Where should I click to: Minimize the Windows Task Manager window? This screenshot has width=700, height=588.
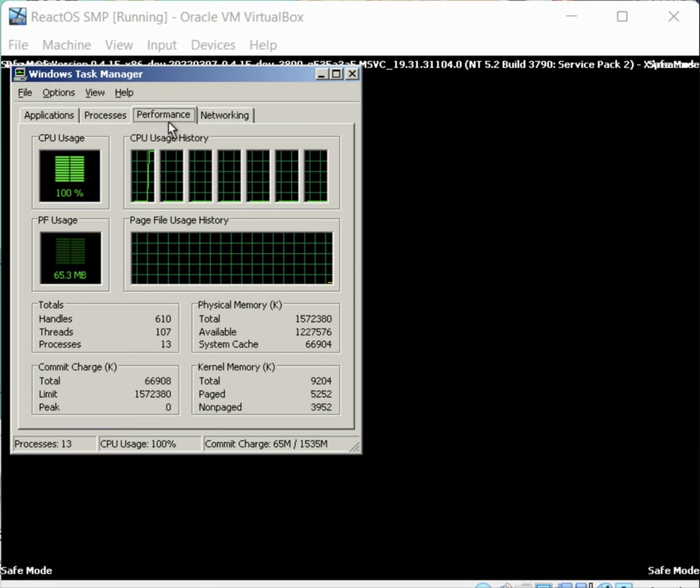pos(322,74)
